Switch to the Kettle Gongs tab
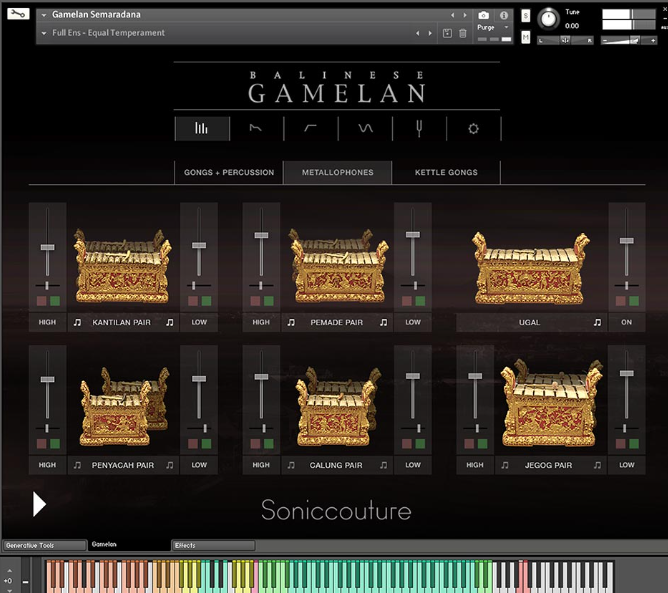The height and width of the screenshot is (593, 668). pos(446,173)
